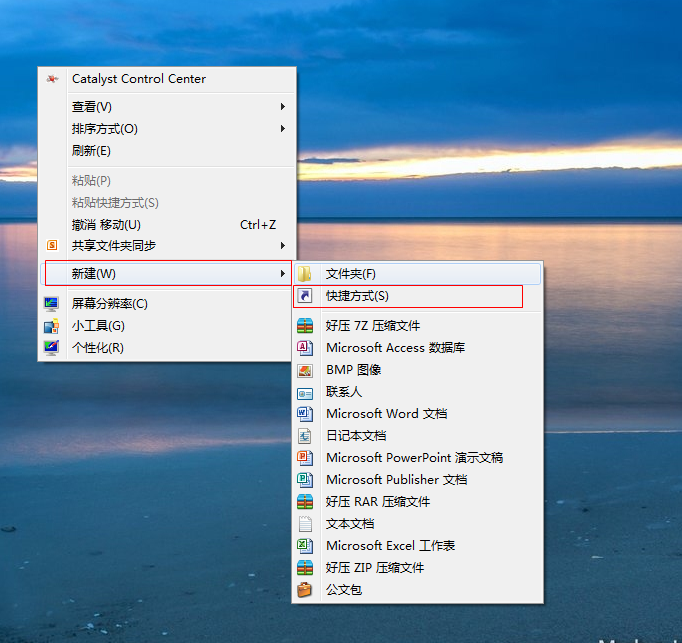
Task: Click the blank text document icon
Action: point(305,524)
